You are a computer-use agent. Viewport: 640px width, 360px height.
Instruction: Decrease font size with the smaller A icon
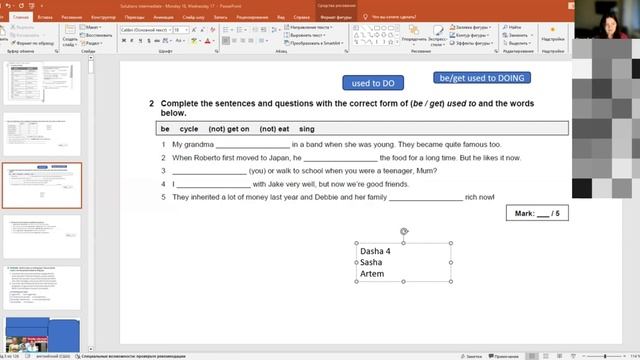tap(203, 30)
